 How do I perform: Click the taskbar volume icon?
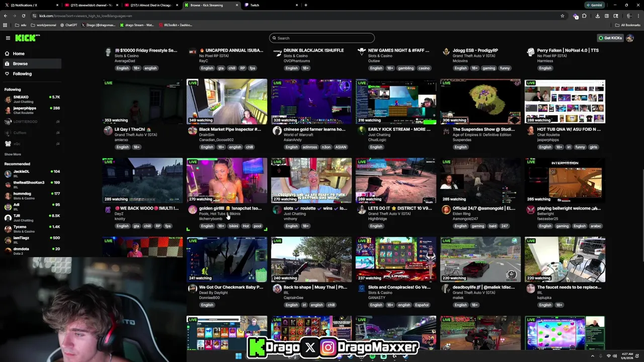pos(614,356)
